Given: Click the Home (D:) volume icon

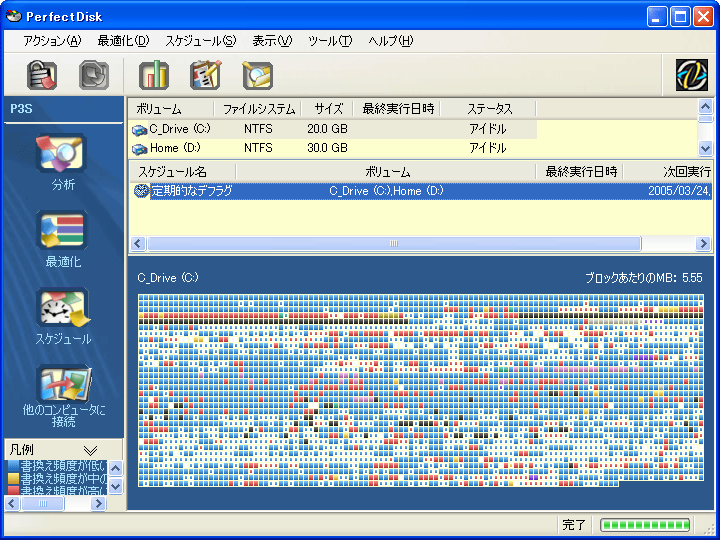Looking at the screenshot, I should point(140,149).
